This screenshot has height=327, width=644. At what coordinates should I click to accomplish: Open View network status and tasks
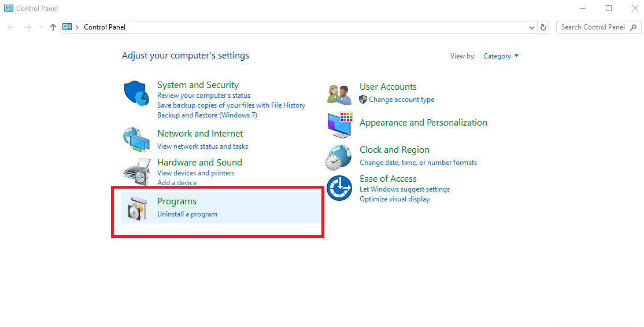(x=202, y=146)
